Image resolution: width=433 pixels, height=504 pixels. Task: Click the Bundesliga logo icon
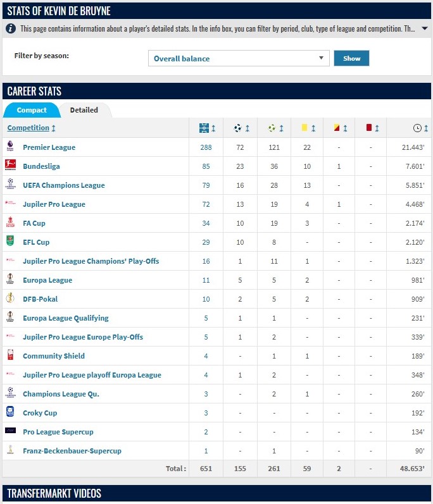10,166
